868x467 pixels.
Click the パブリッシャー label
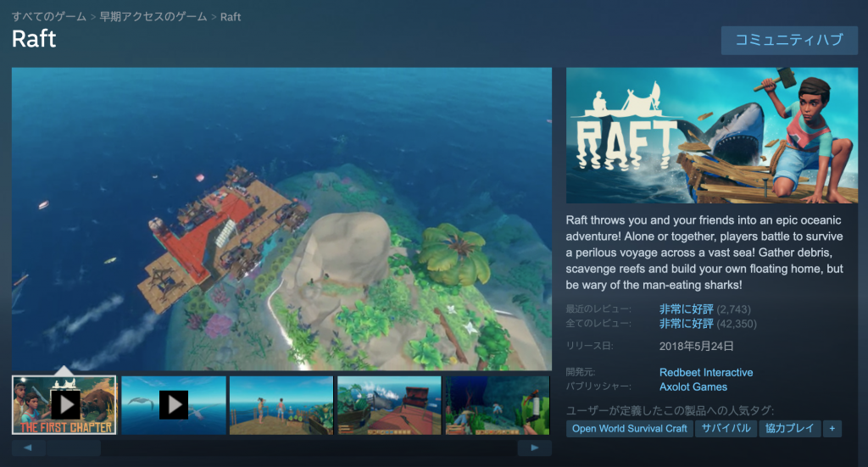tap(598, 386)
